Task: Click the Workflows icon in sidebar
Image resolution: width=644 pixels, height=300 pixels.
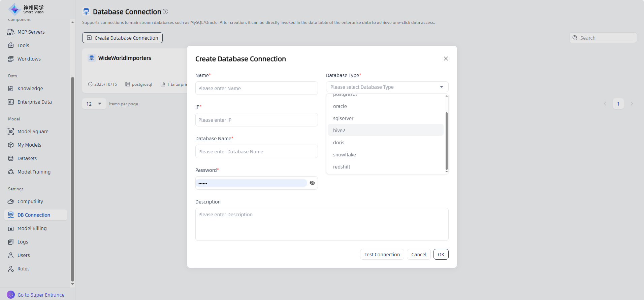Action: click(x=11, y=59)
